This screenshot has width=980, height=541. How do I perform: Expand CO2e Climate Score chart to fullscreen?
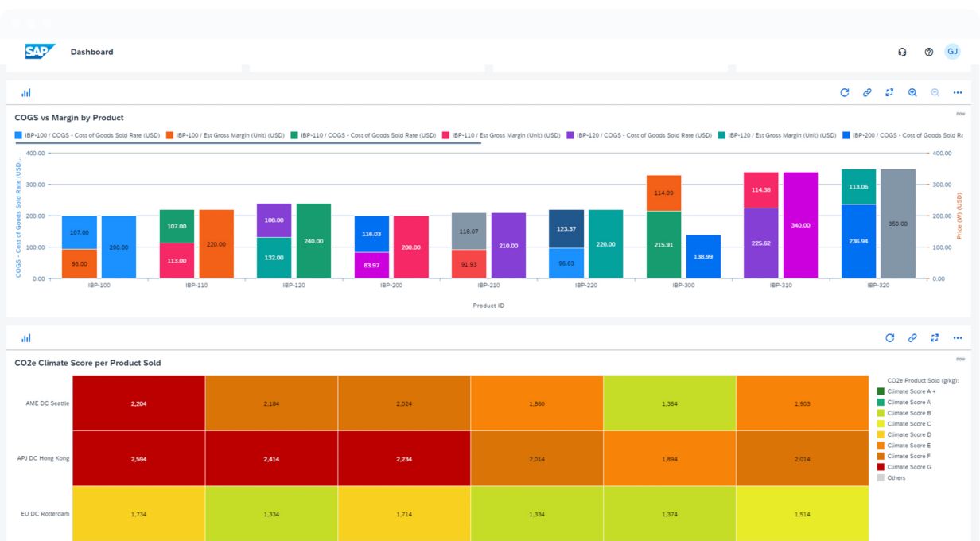pos(935,338)
